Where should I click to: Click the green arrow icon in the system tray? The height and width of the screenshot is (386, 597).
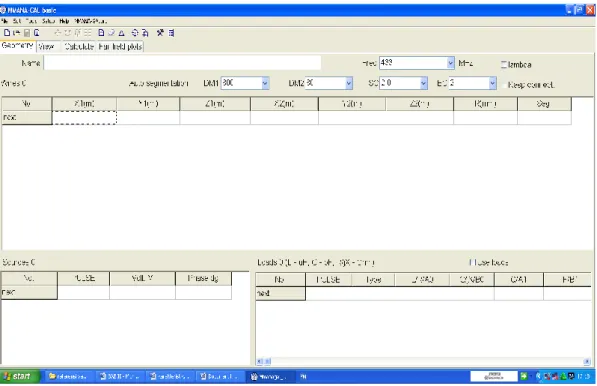pos(524,376)
